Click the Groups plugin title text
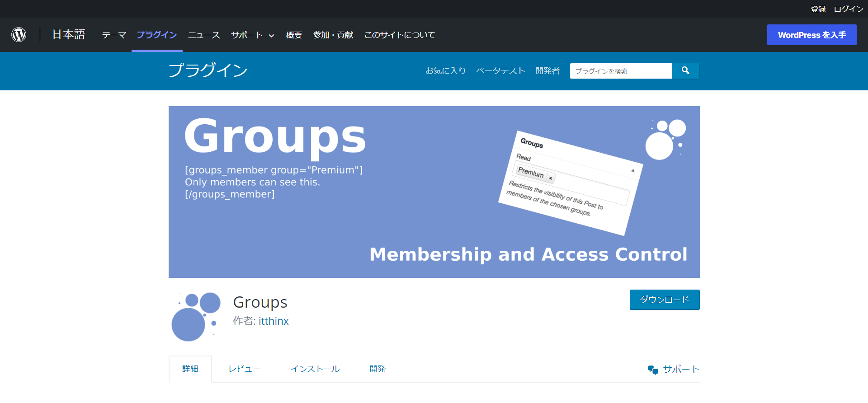 [260, 302]
